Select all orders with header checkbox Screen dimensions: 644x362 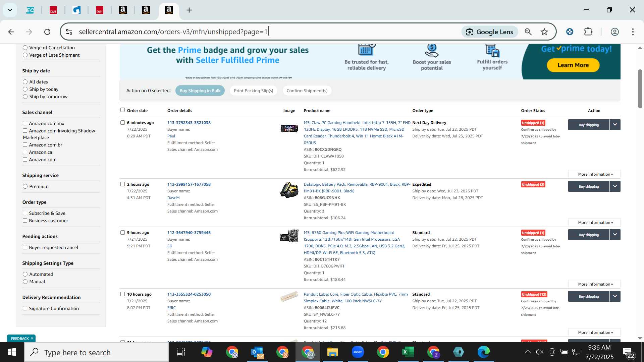122,110
